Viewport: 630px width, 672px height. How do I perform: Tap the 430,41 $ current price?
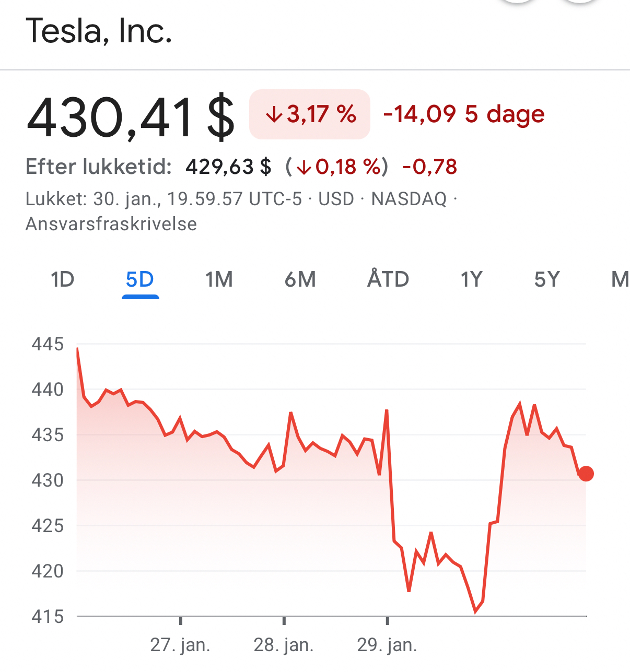pos(131,117)
